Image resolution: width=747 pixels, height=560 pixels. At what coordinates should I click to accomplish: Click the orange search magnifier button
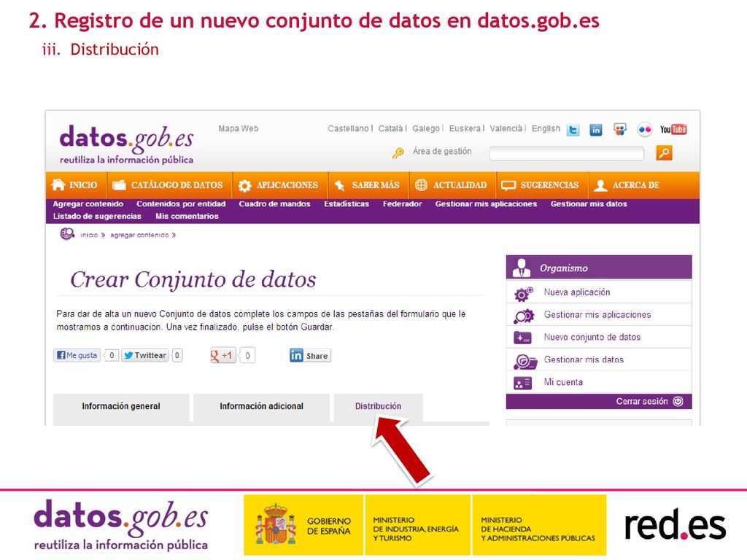[664, 153]
